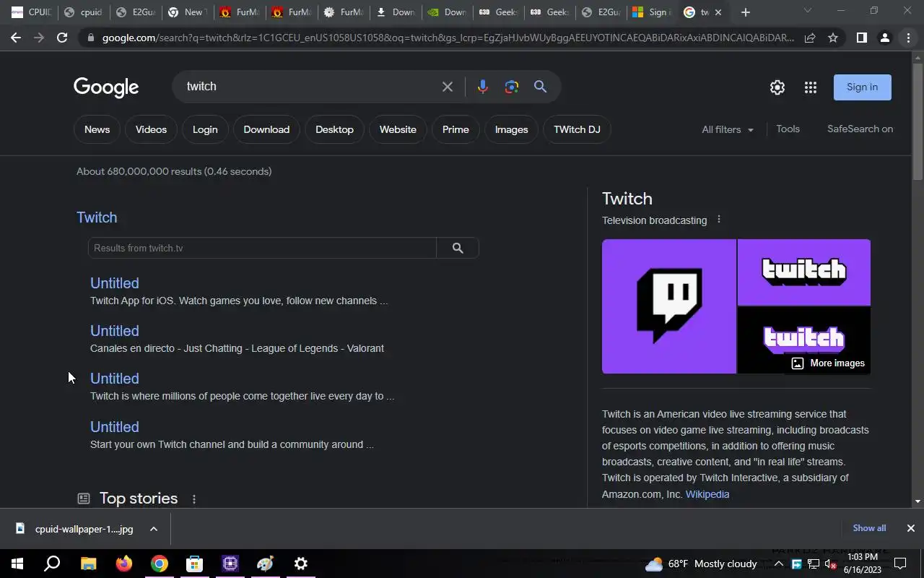
Task: Open SafeSearch on settings
Action: pos(860,129)
